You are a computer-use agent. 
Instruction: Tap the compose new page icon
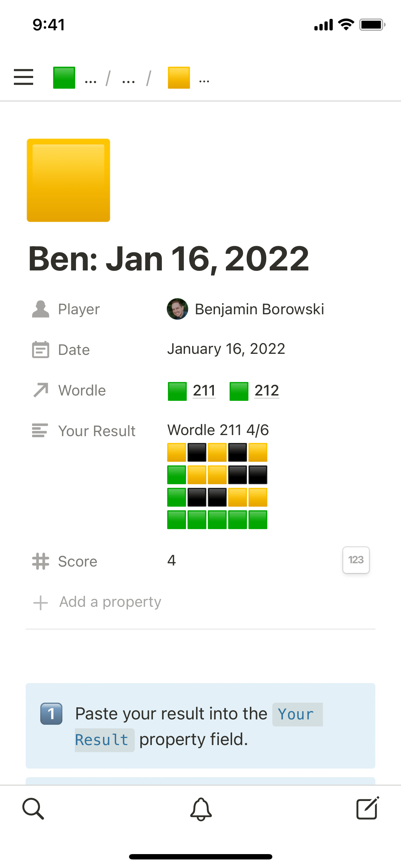367,809
